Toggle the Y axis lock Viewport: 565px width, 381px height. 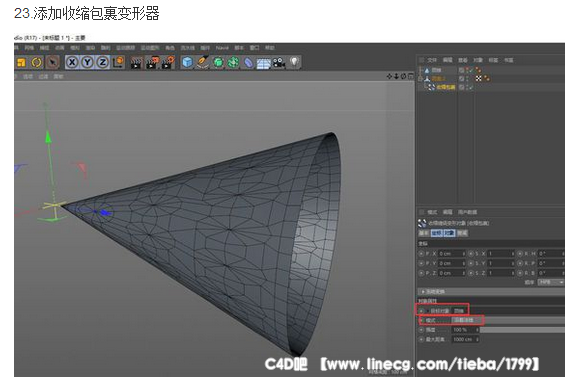coord(87,62)
